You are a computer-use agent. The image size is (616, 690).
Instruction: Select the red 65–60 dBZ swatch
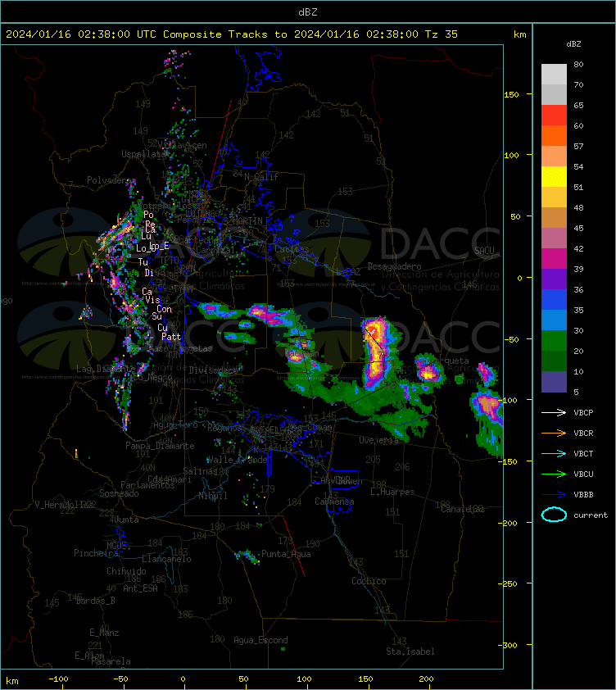(554, 116)
